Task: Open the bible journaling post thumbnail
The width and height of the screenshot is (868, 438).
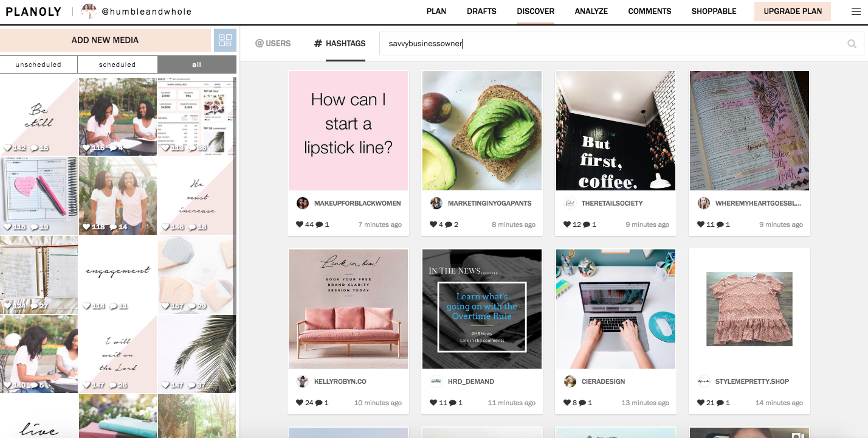Action: [x=749, y=131]
